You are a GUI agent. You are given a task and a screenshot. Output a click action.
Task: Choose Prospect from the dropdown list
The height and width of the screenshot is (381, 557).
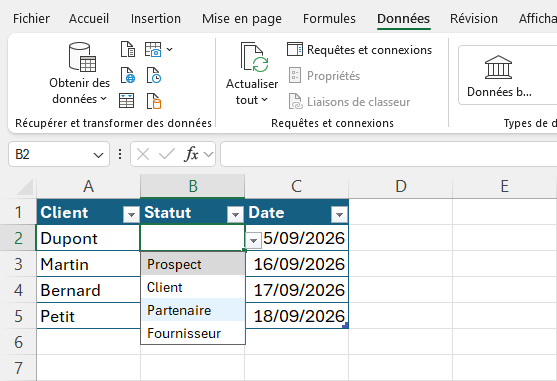(193, 264)
